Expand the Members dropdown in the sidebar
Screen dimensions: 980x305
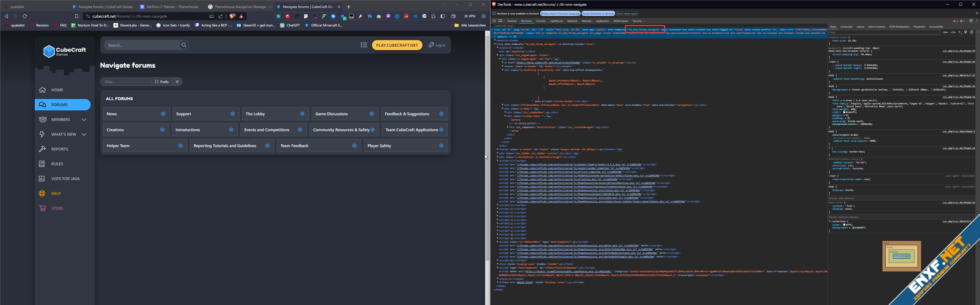[84, 120]
